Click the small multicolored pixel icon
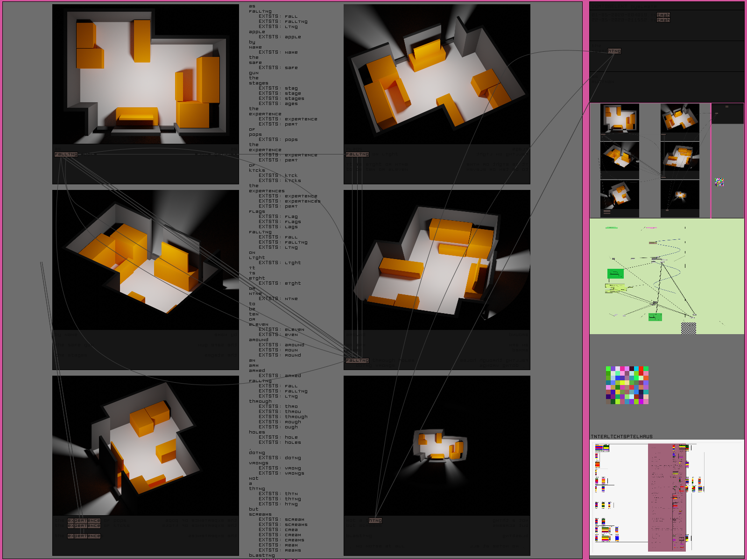The height and width of the screenshot is (560, 747). 719,182
